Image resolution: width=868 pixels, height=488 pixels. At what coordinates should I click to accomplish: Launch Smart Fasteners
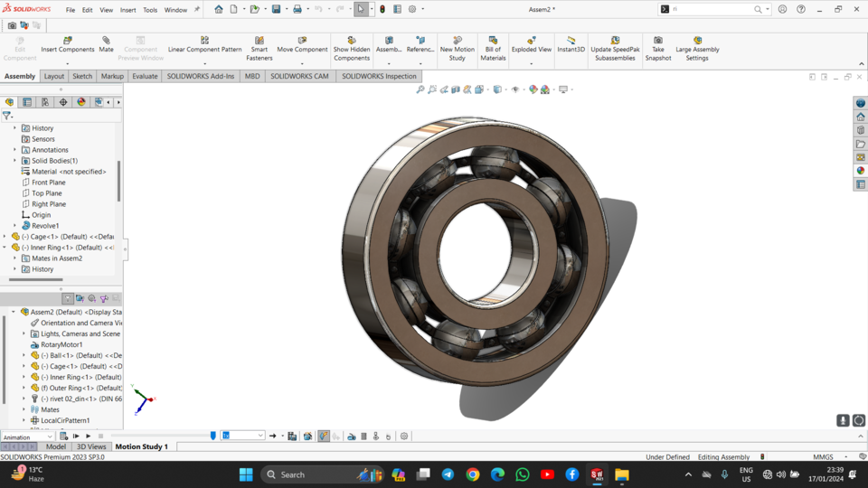click(x=259, y=49)
